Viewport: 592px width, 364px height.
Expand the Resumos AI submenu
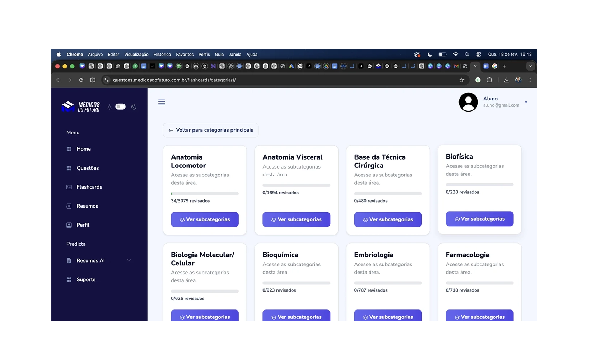tap(129, 260)
